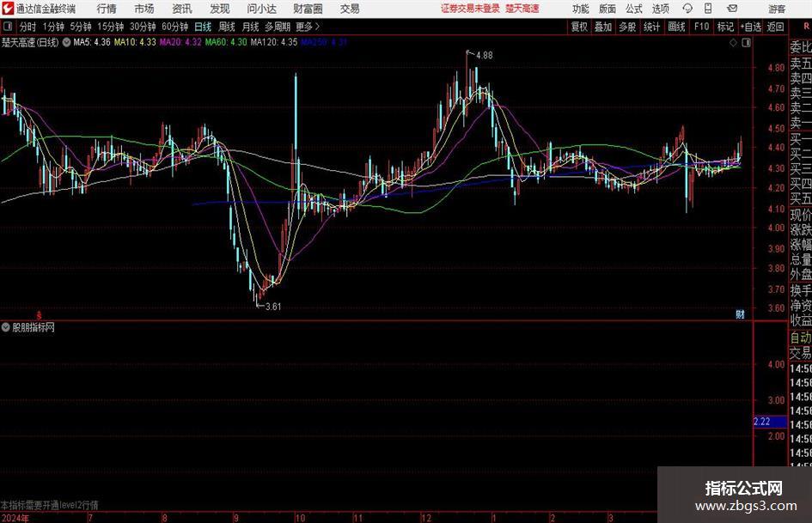This screenshot has width=812, height=523.
Task: Click the 证券交易未登录 login link
Action: pyautogui.click(x=470, y=9)
